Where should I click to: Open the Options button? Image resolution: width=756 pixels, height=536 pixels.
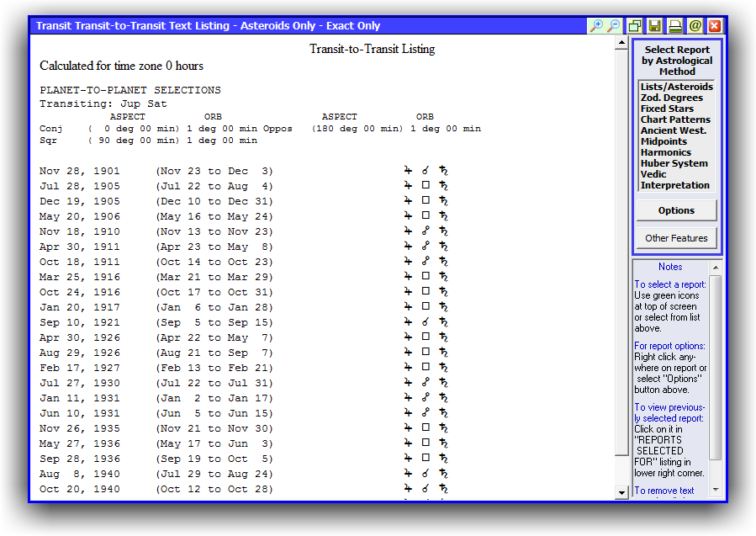click(676, 210)
